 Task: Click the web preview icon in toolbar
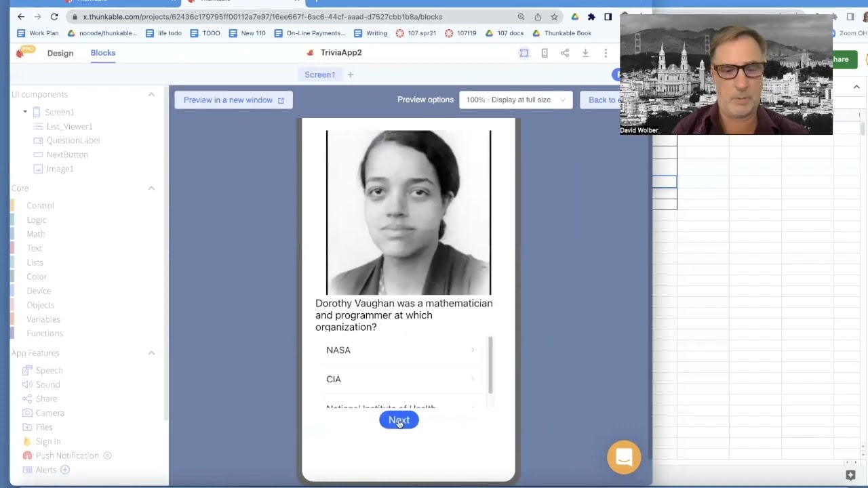524,53
